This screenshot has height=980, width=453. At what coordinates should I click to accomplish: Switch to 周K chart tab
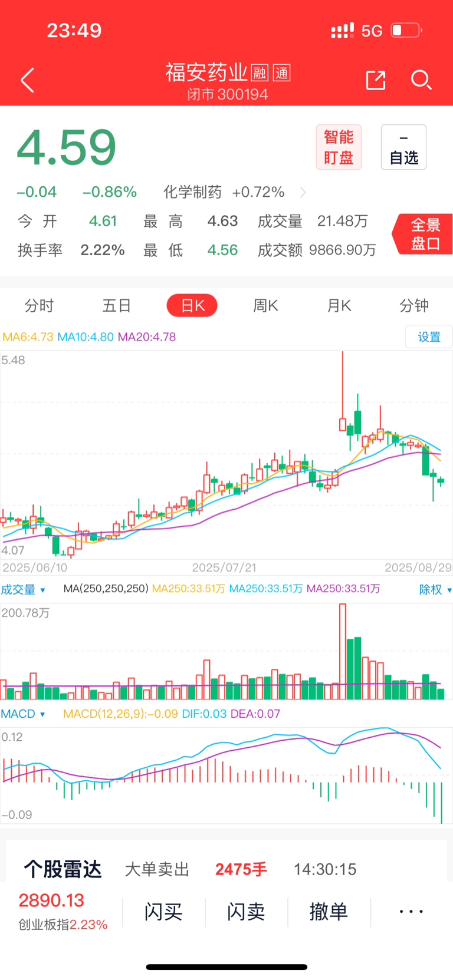[265, 305]
